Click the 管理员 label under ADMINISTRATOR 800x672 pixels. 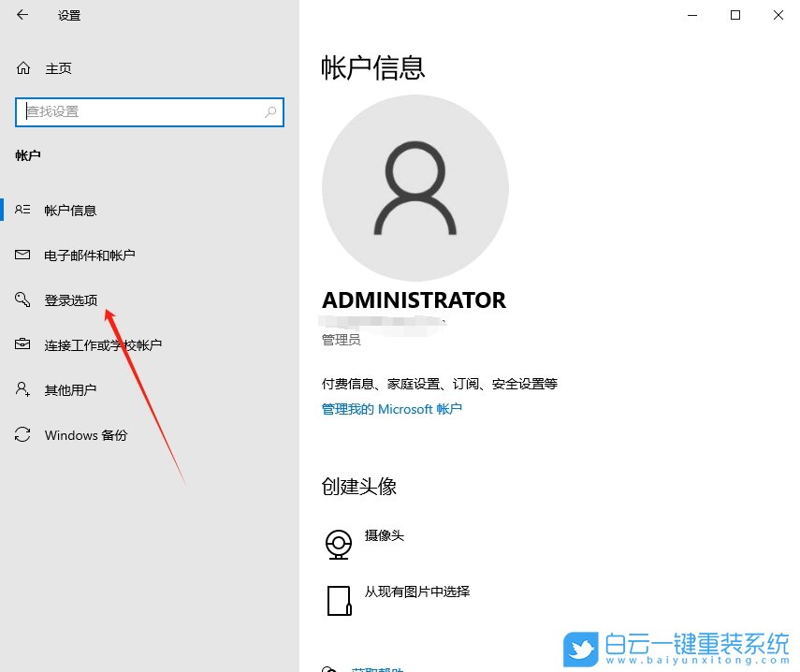point(342,339)
